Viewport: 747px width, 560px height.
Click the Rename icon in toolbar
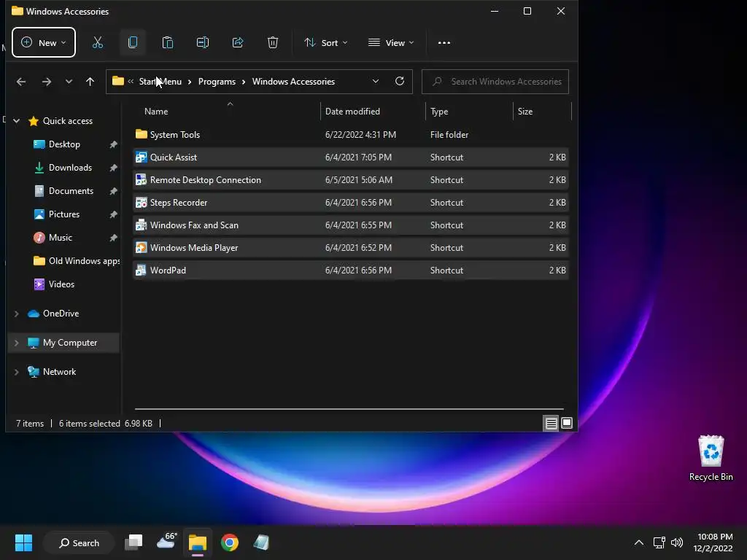point(203,42)
